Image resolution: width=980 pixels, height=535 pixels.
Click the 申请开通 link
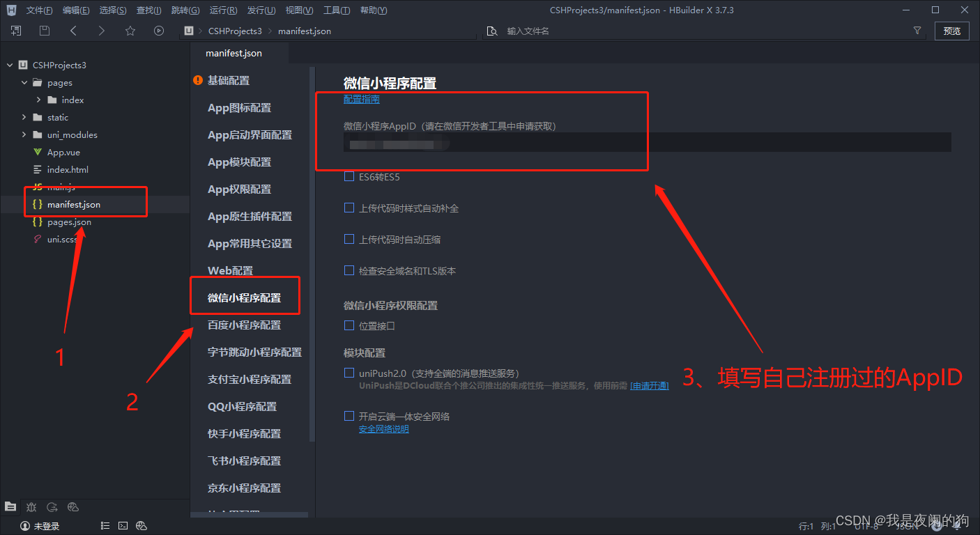pyautogui.click(x=650, y=385)
